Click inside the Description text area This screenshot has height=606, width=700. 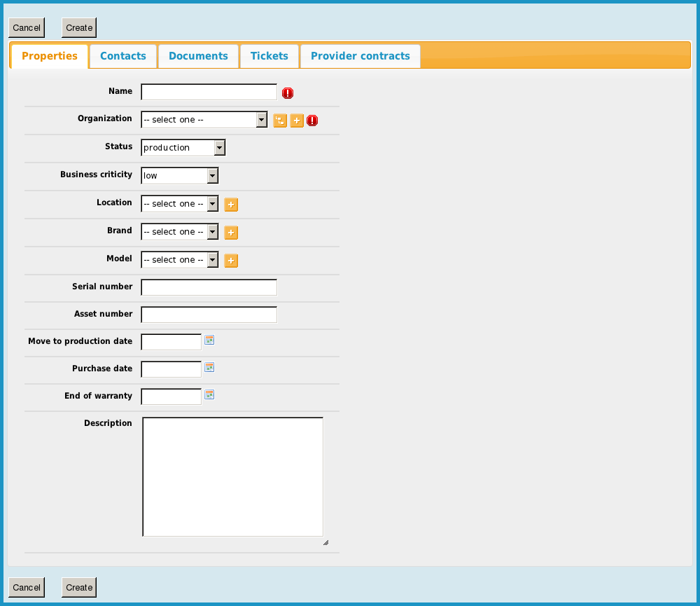click(x=232, y=476)
